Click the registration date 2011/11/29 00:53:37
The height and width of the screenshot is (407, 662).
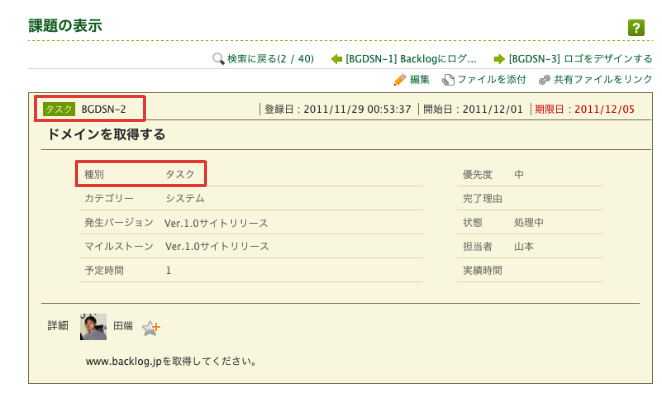tap(357, 109)
